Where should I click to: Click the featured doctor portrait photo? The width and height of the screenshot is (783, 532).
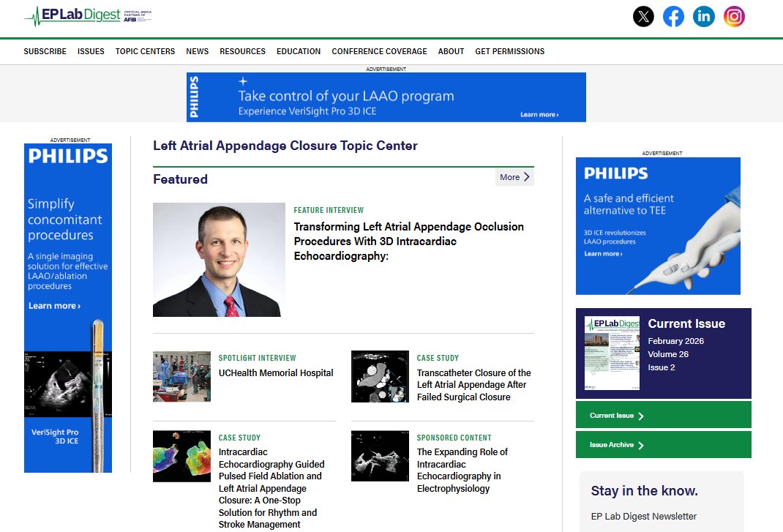(x=219, y=260)
